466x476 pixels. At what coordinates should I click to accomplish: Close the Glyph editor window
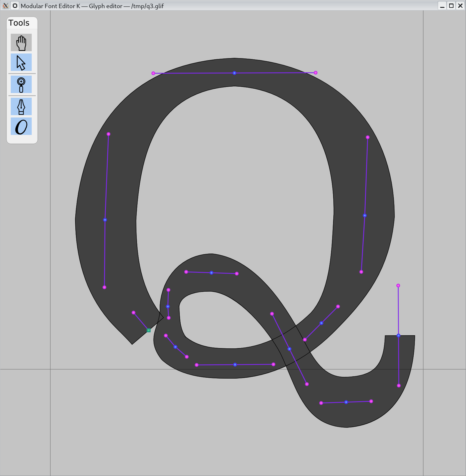(460, 6)
